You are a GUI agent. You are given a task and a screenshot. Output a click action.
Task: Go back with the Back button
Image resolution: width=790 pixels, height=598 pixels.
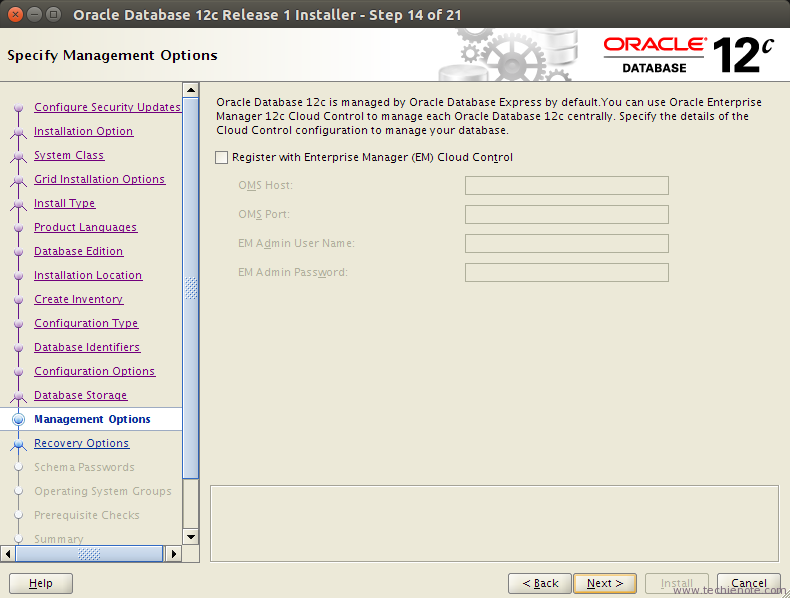tap(540, 583)
